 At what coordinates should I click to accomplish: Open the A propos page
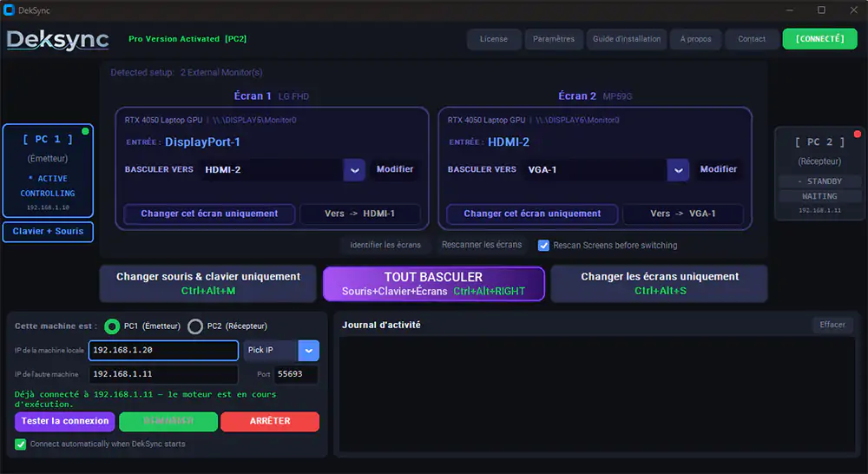(695, 39)
